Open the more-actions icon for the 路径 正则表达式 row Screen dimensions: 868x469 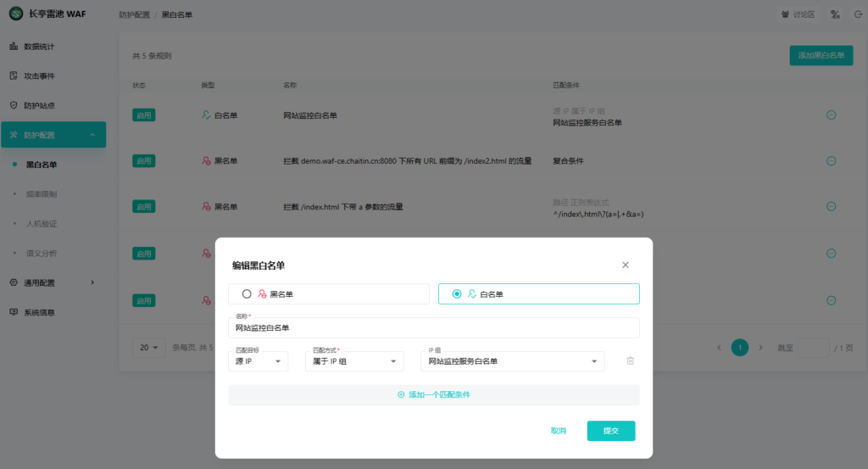(x=831, y=207)
